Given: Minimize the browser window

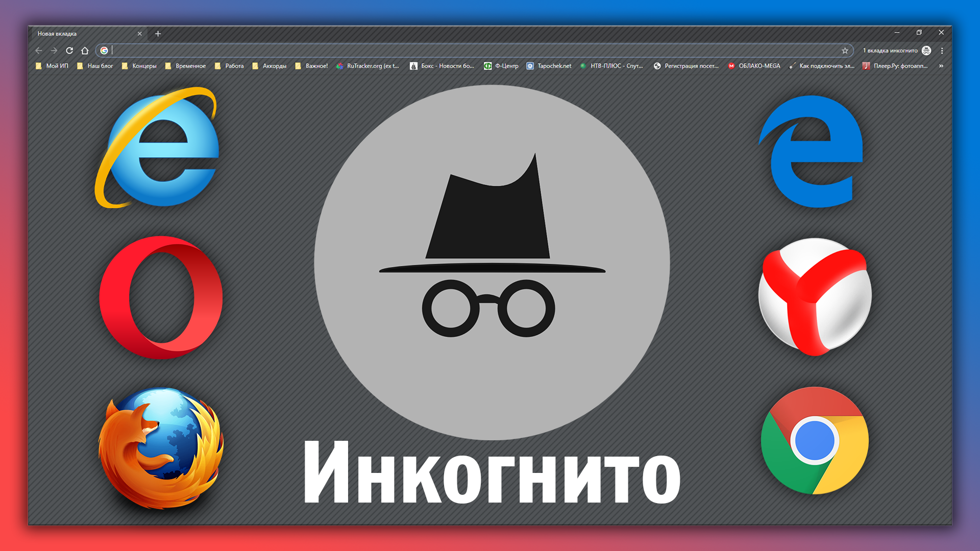Looking at the screenshot, I should 897,32.
